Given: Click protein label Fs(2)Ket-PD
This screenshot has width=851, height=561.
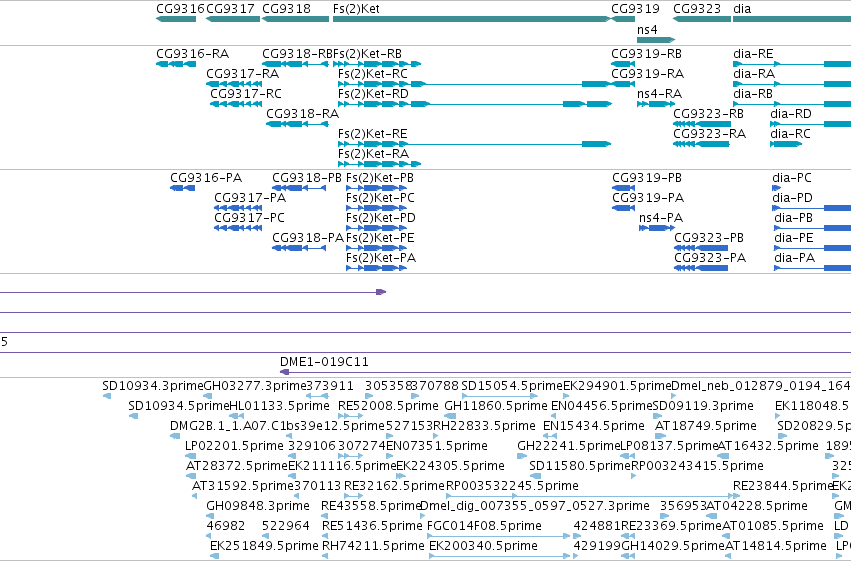Looking at the screenshot, I should (381, 218).
